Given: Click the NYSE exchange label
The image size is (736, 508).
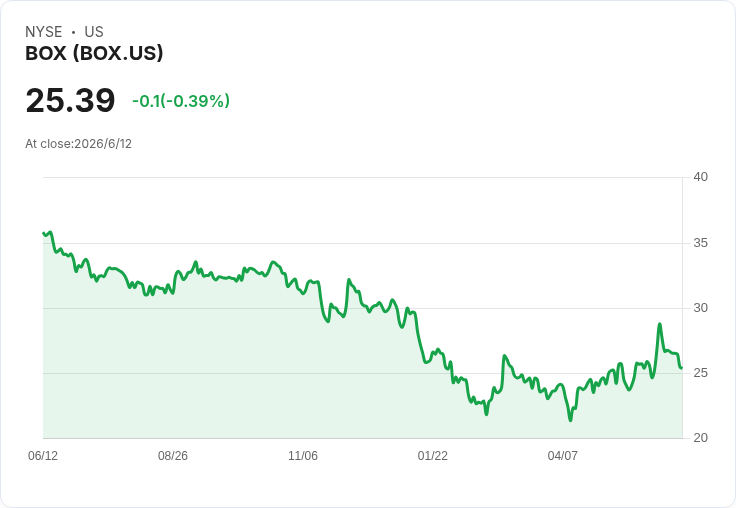Looking at the screenshot, I should coord(44,32).
